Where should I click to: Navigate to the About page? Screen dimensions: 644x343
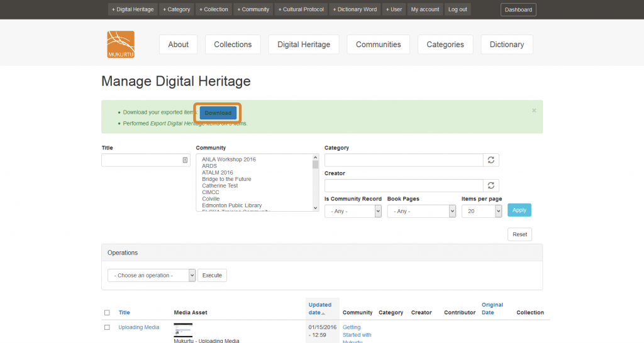tap(178, 45)
